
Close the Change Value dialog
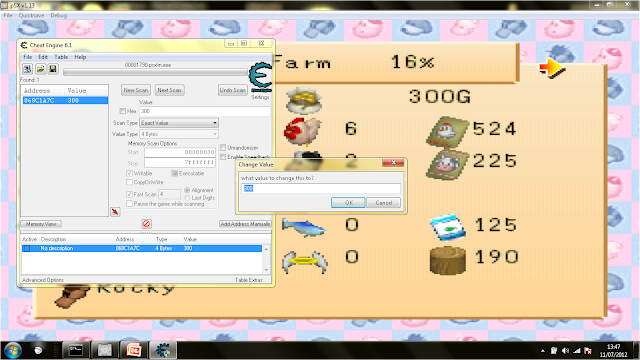point(393,163)
